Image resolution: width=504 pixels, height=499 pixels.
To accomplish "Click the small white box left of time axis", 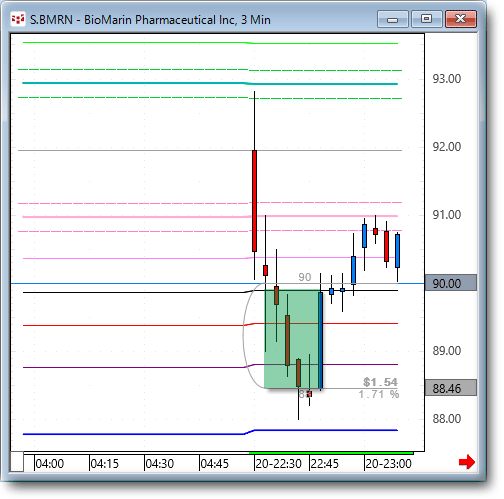I will tap(17, 462).
